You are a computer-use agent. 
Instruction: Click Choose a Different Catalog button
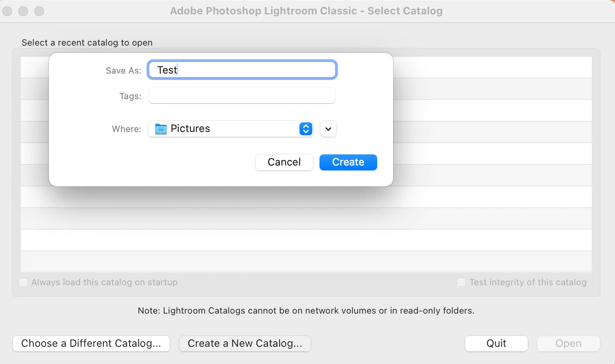[91, 344]
